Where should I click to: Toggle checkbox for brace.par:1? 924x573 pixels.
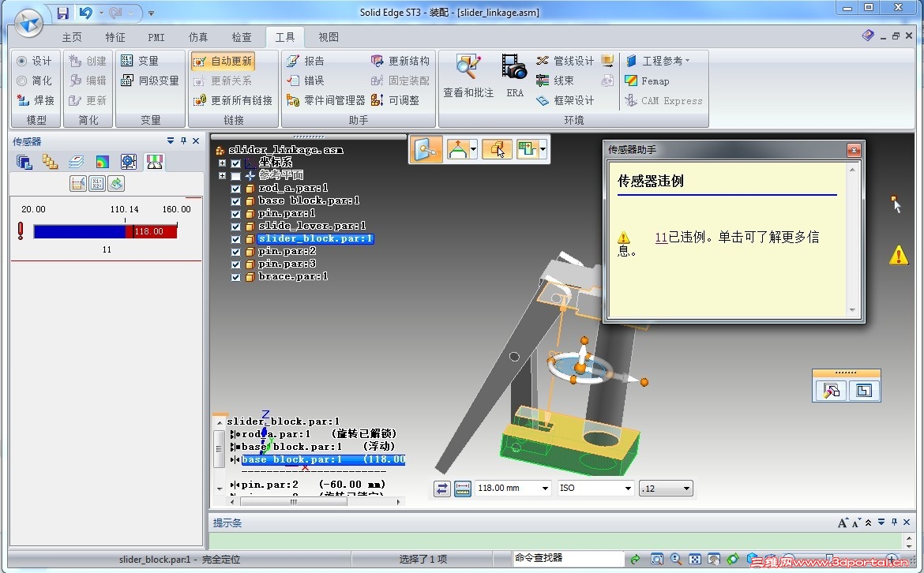tap(235, 277)
